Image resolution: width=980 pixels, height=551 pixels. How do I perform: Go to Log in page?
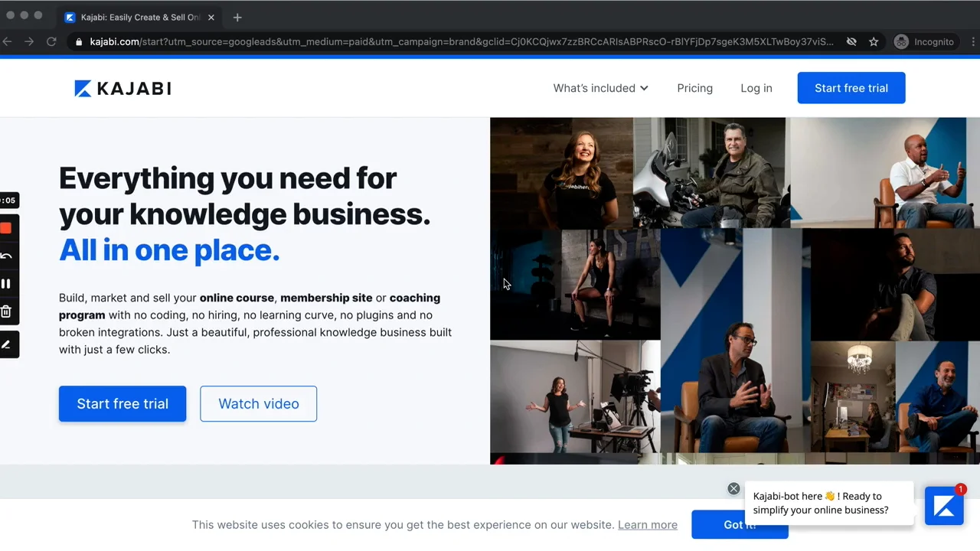(x=756, y=88)
